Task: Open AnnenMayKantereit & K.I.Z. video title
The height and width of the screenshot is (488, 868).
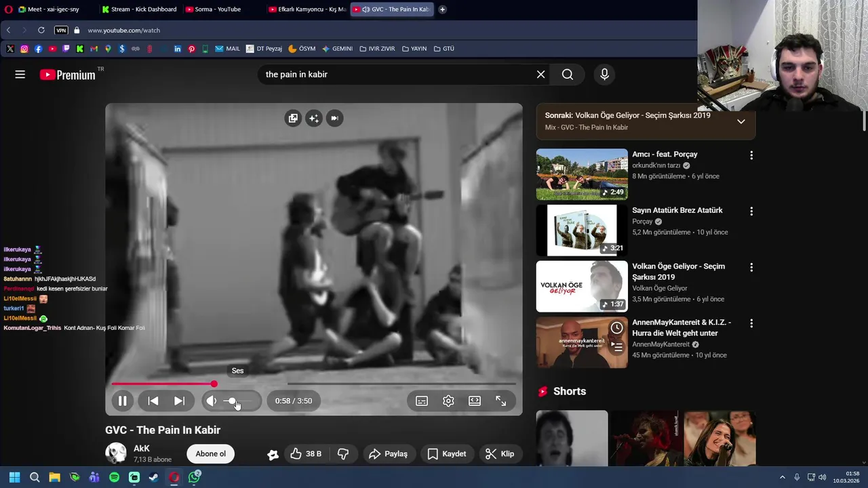Action: tap(681, 328)
